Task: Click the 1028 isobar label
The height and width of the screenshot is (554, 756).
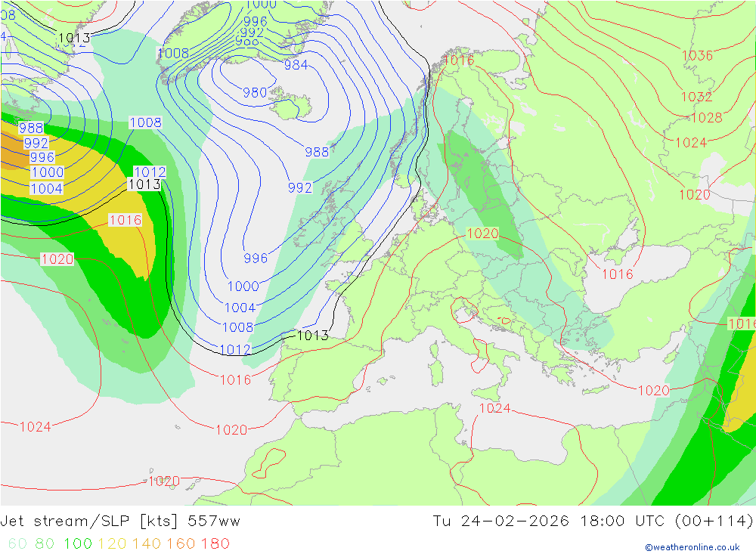Action: pos(706,118)
